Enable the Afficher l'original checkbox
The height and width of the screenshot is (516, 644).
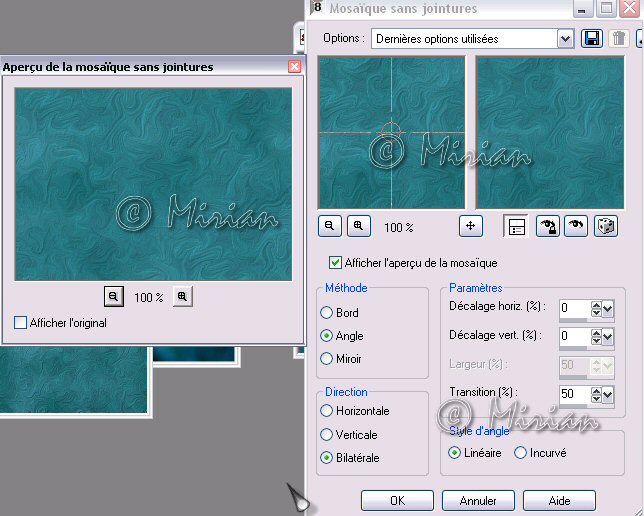[21, 323]
